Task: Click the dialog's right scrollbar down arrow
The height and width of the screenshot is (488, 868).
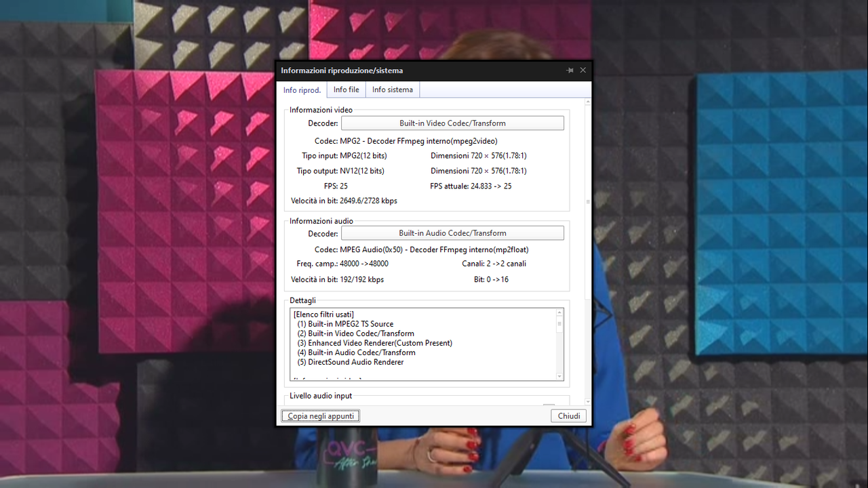Action: [x=587, y=401]
